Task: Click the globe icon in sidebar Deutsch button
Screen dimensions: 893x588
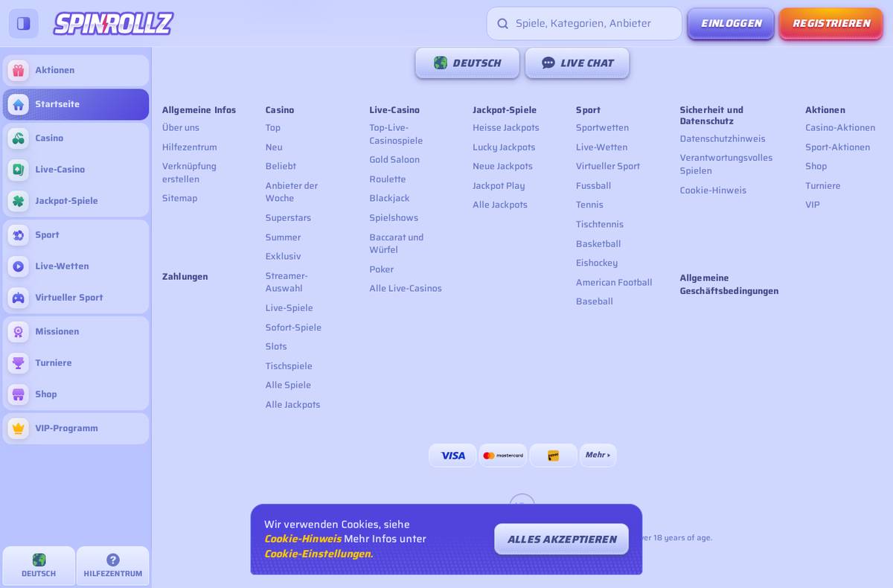Action: [39, 560]
